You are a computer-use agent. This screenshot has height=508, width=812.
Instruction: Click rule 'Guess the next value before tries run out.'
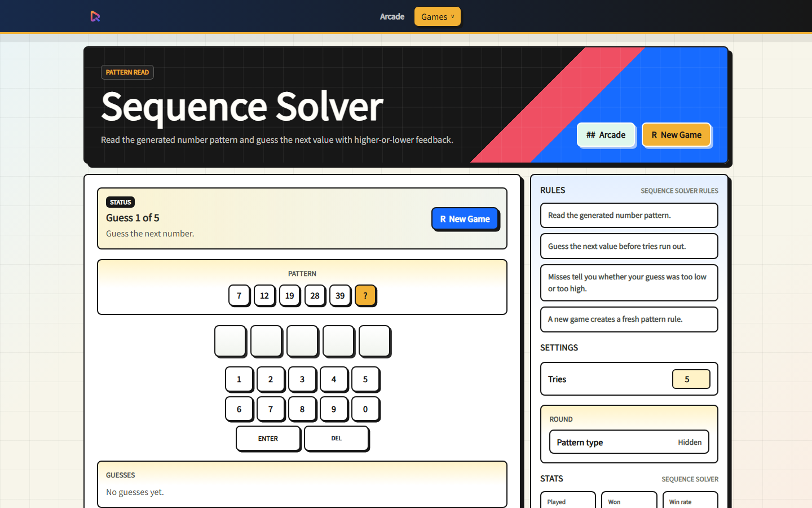[x=629, y=246]
